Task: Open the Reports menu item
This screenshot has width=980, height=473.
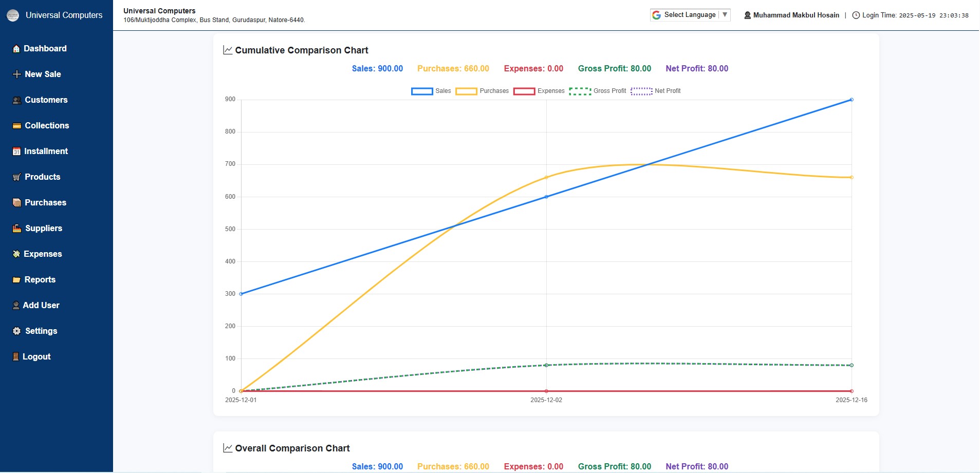Action: (40, 280)
